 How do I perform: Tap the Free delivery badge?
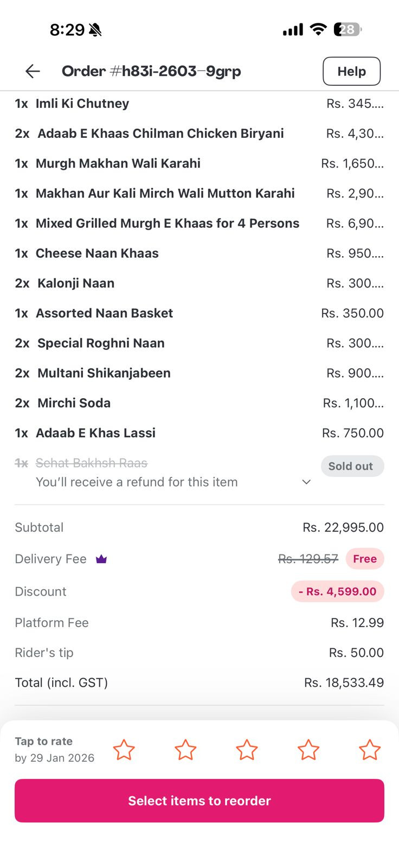365,559
